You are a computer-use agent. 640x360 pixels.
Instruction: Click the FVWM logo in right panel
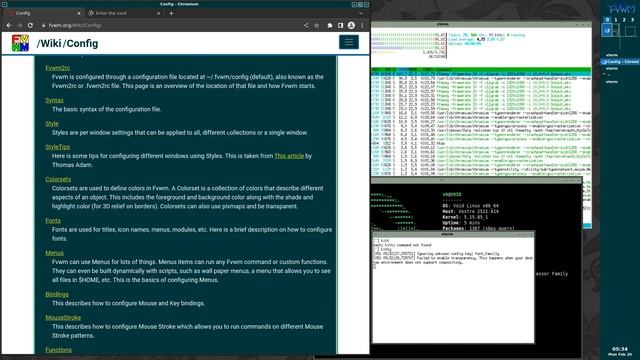(x=621, y=8)
